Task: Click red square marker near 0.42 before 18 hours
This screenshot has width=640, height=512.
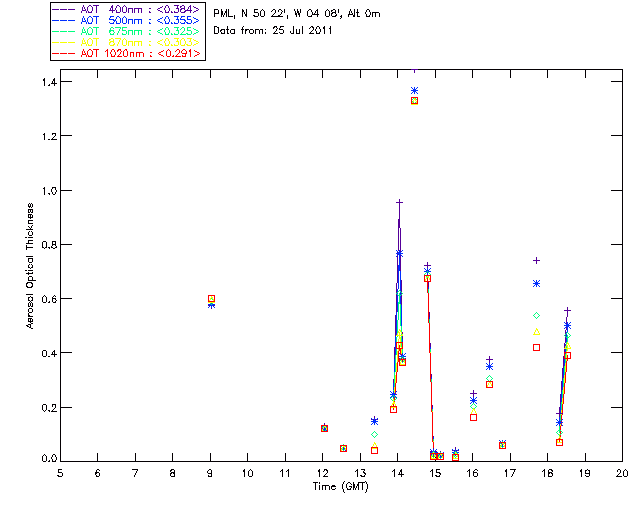Action: pyautogui.click(x=537, y=347)
